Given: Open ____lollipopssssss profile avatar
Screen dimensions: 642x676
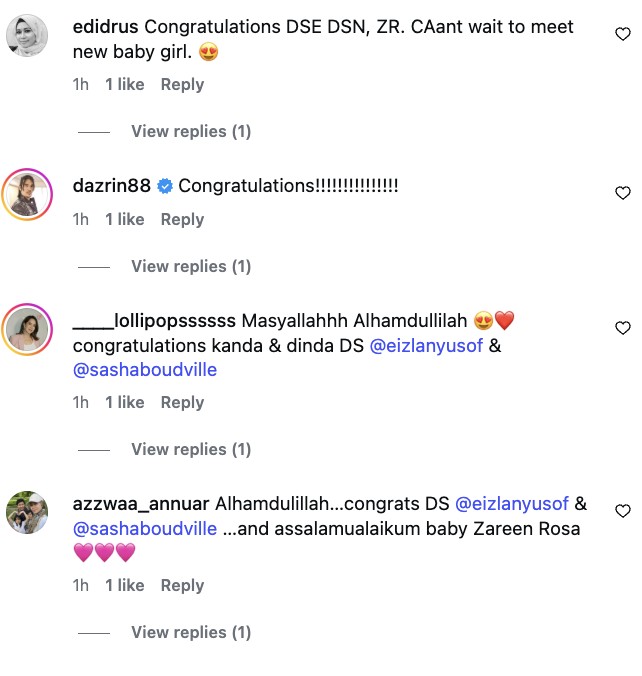Looking at the screenshot, I should pos(27,329).
